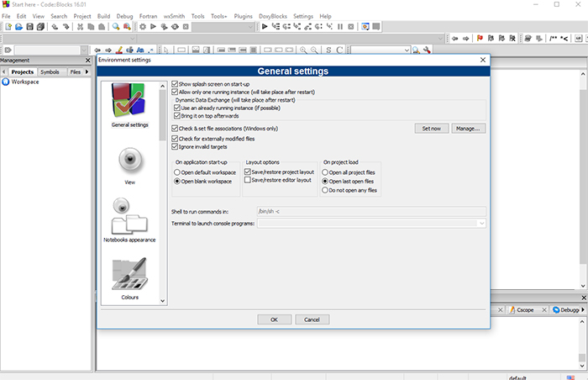Select Open default workspace radio button
588x380 pixels.
point(177,172)
